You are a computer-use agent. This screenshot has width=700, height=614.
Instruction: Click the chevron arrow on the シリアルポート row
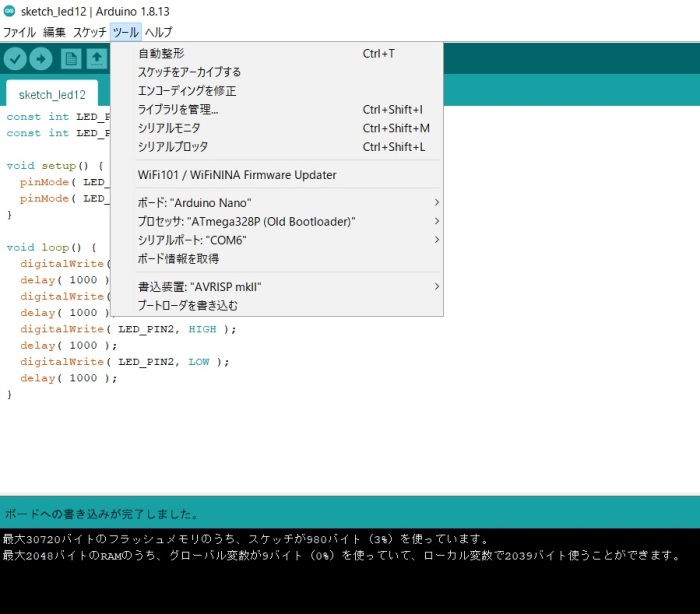[x=437, y=240]
